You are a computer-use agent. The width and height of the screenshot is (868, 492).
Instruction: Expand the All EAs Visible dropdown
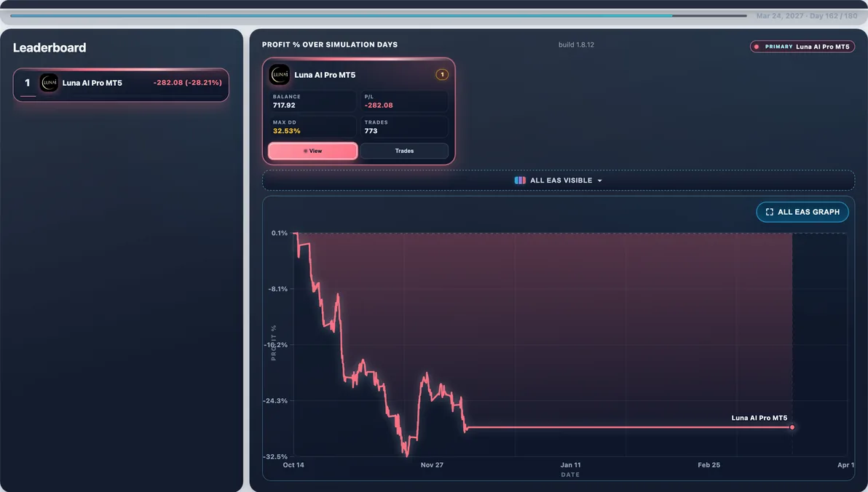point(559,180)
